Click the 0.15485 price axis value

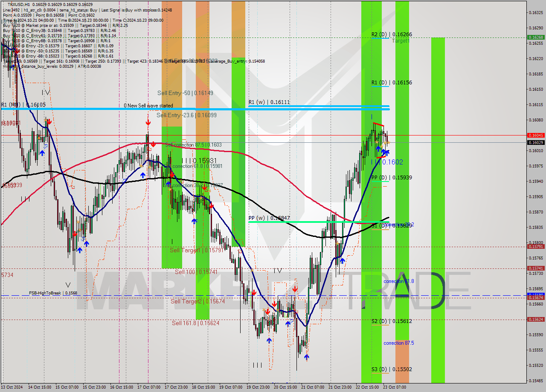tap(536, 381)
